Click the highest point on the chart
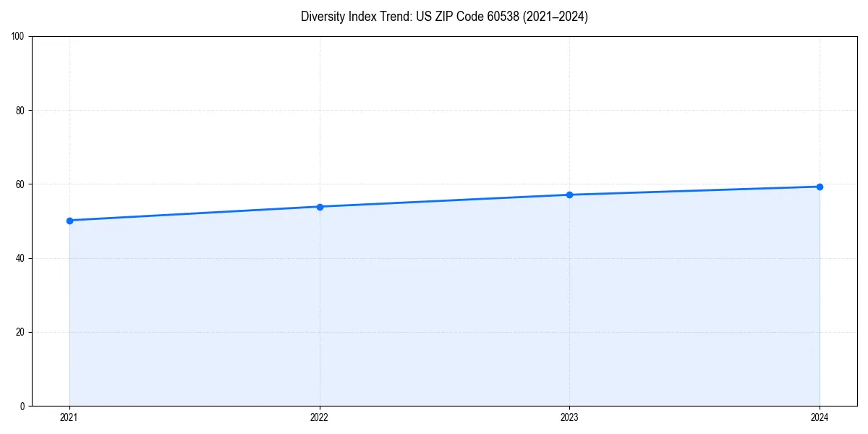This screenshot has width=868, height=434. point(820,186)
